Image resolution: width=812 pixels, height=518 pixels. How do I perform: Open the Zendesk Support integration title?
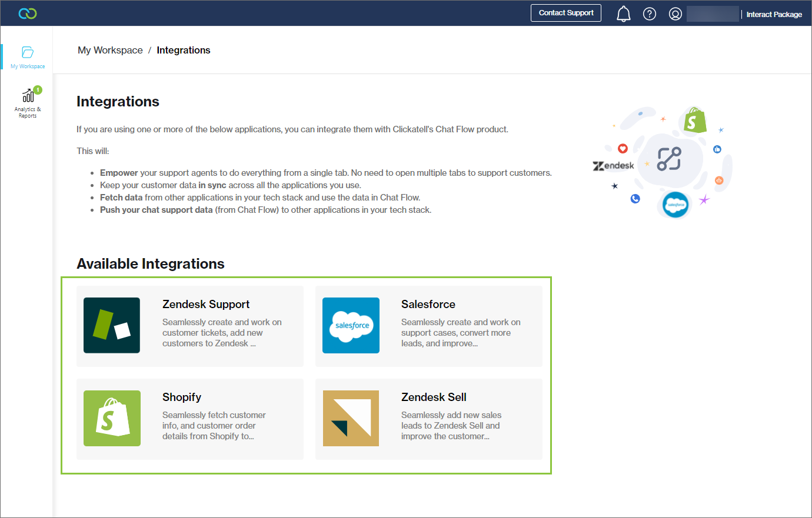click(x=206, y=305)
